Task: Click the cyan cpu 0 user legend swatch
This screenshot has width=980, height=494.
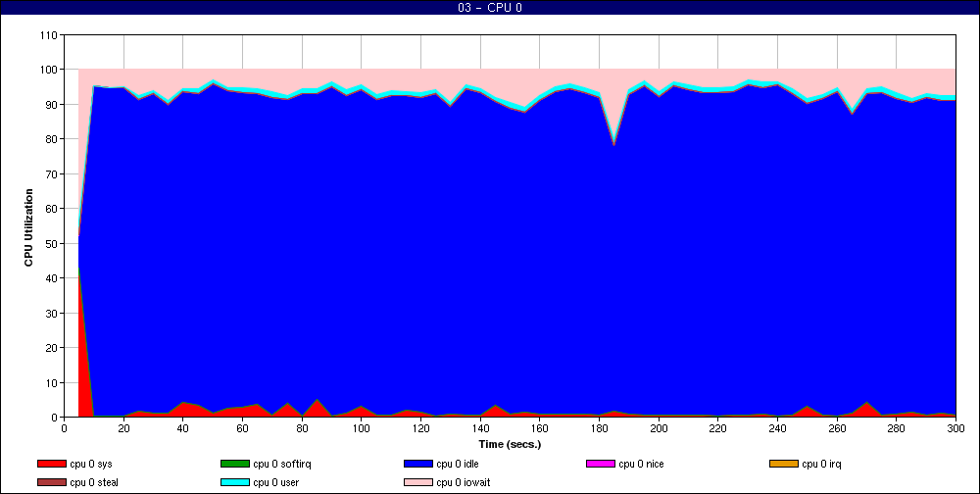Action: pyautogui.click(x=234, y=482)
